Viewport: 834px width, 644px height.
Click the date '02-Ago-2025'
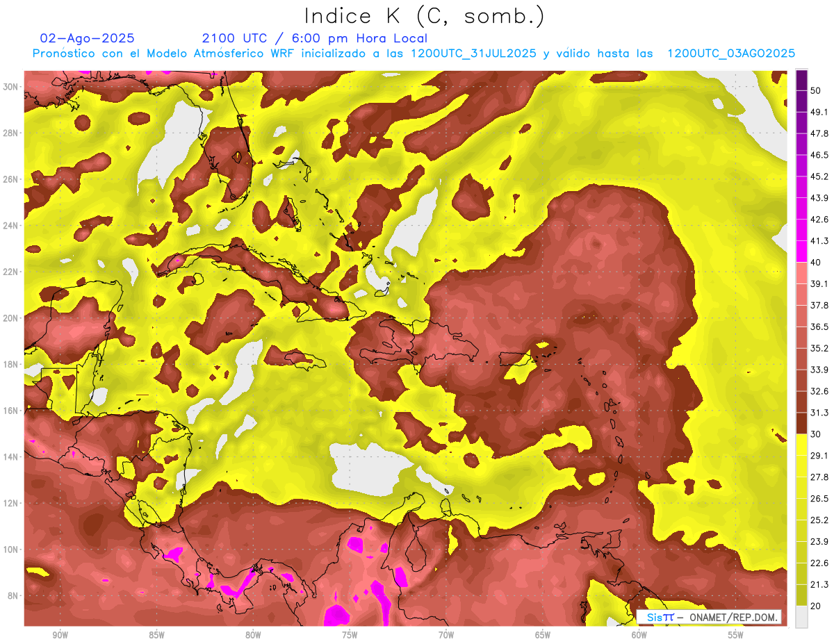tap(88, 38)
